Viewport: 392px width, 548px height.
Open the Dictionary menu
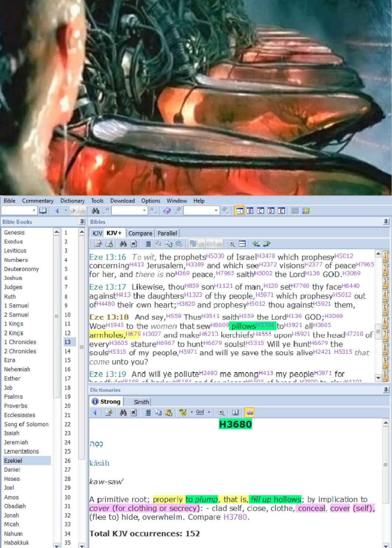click(72, 201)
